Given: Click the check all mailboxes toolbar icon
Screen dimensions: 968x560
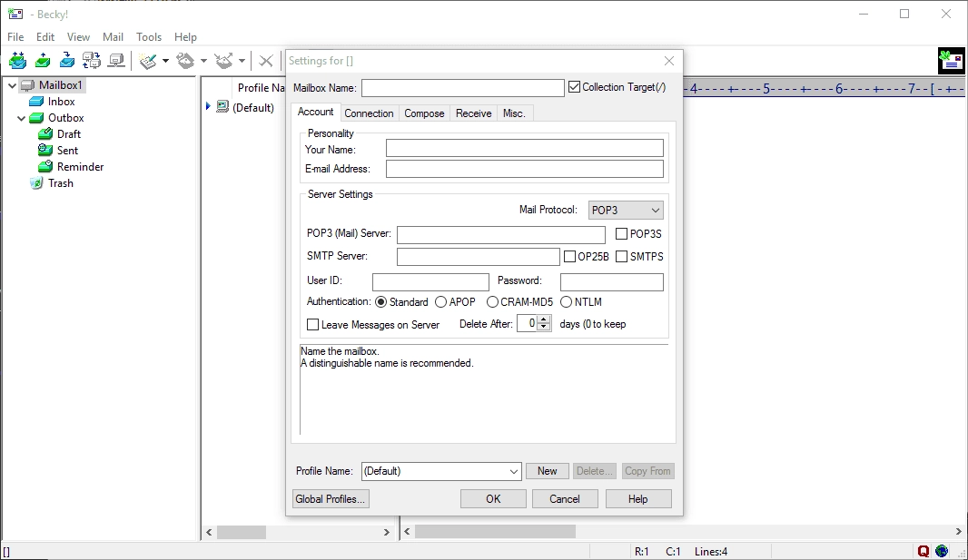Looking at the screenshot, I should [92, 61].
